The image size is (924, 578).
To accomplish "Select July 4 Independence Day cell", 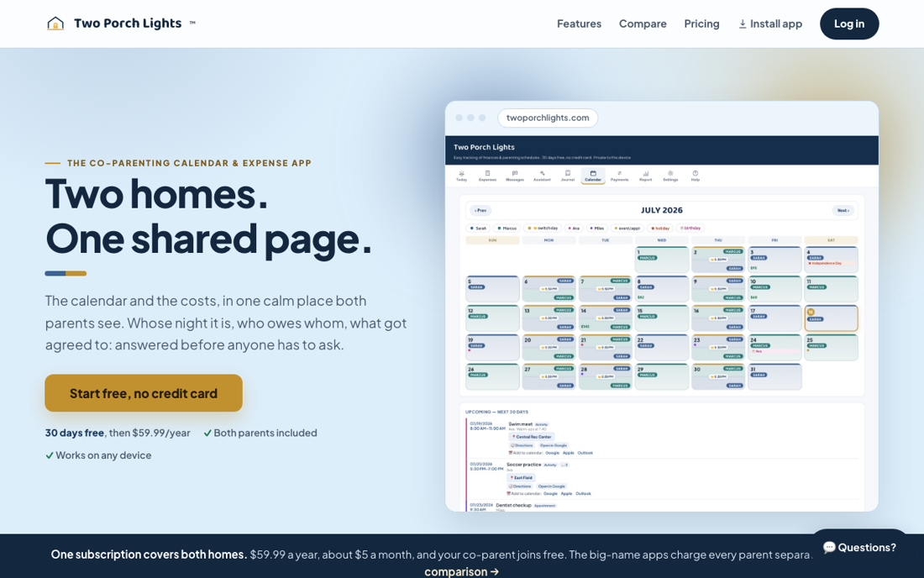I will (831, 260).
